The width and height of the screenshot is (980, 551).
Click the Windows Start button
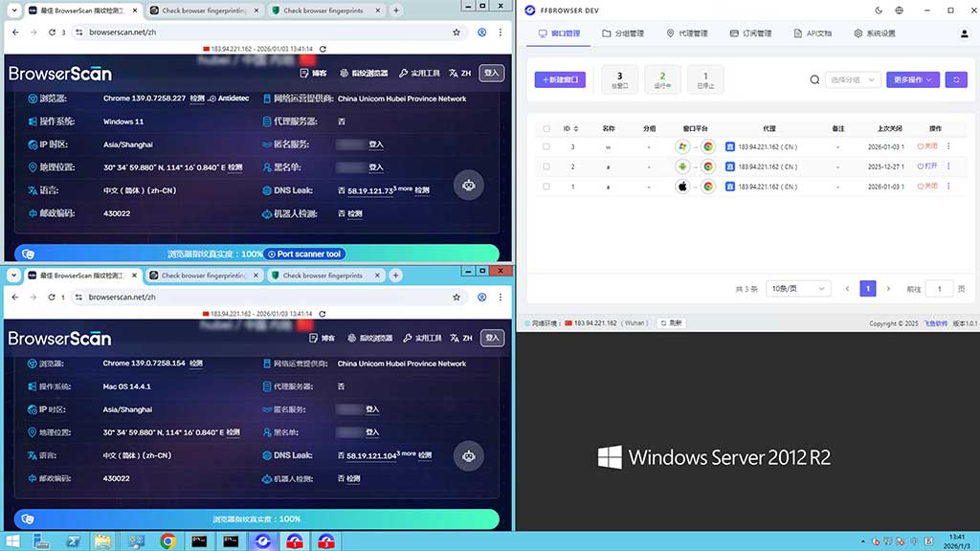click(x=12, y=541)
